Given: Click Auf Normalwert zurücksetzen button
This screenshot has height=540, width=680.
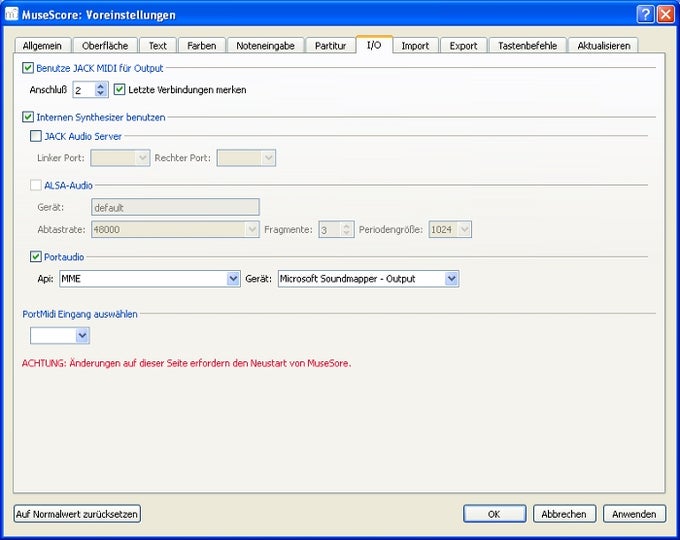Looking at the screenshot, I should (x=77, y=514).
